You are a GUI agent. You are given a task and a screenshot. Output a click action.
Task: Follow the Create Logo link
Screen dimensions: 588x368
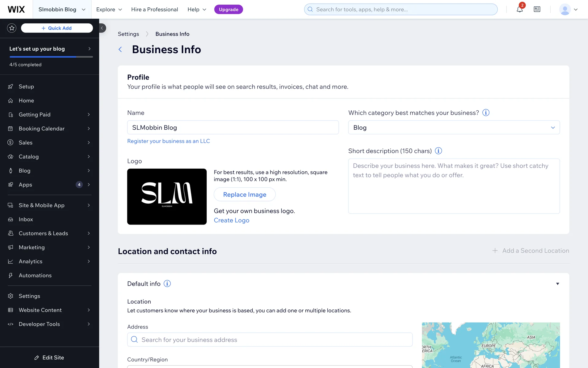pyautogui.click(x=232, y=220)
